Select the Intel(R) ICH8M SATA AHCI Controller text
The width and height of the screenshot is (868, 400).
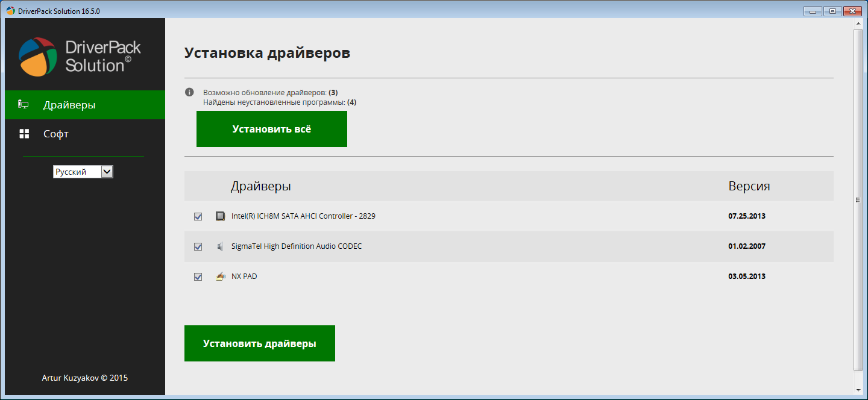click(x=303, y=216)
